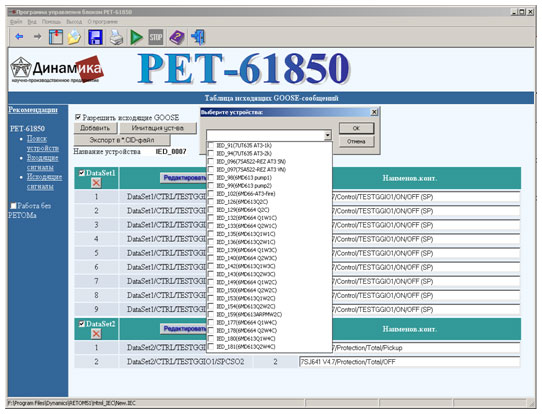Click the DataSet1 row 9 contact name field
This screenshot has width=542, height=414.
tap(426, 310)
